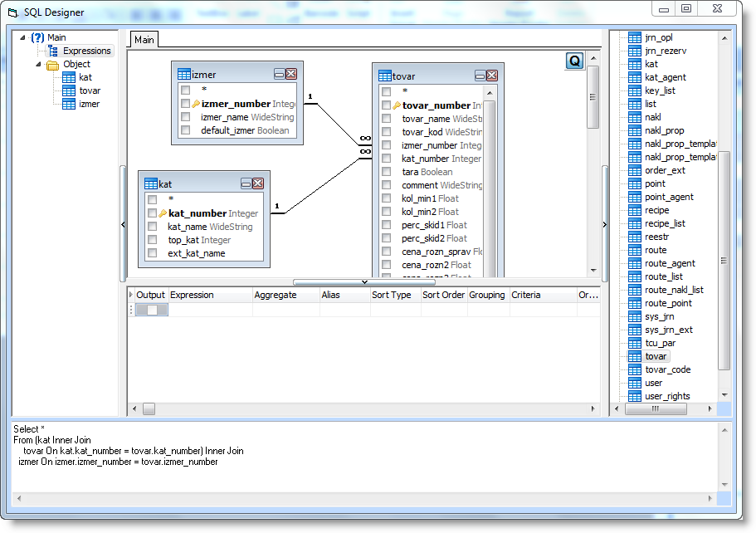Image resolution: width=756 pixels, height=533 pixels.
Task: Select the jrn_opl table icon in the list
Action: [635, 37]
